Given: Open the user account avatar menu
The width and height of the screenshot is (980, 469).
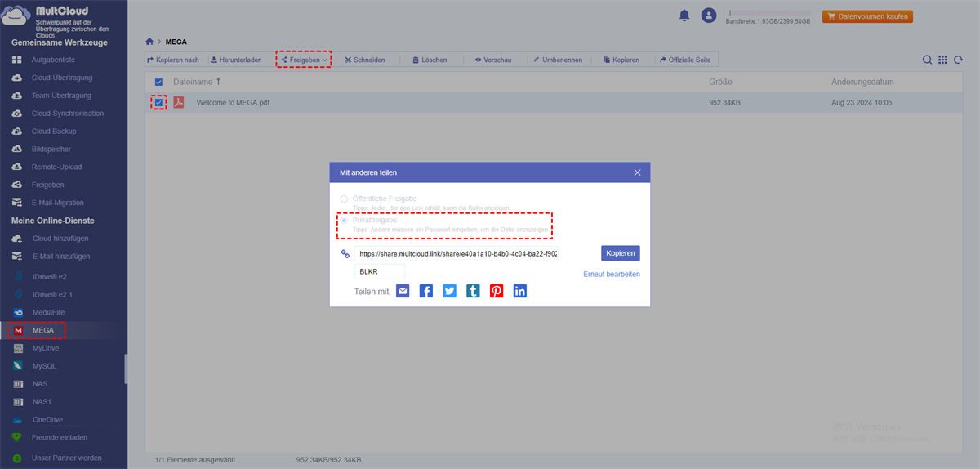Looking at the screenshot, I should (709, 15).
